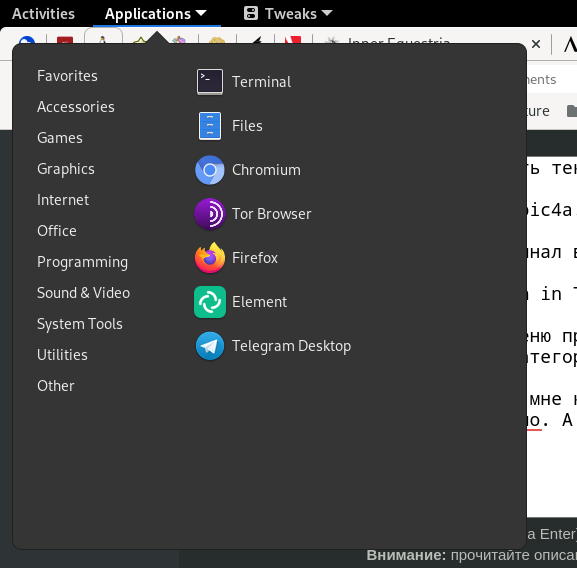Start the Chromium browser
Image resolution: width=577 pixels, height=568 pixels.
tap(248, 170)
